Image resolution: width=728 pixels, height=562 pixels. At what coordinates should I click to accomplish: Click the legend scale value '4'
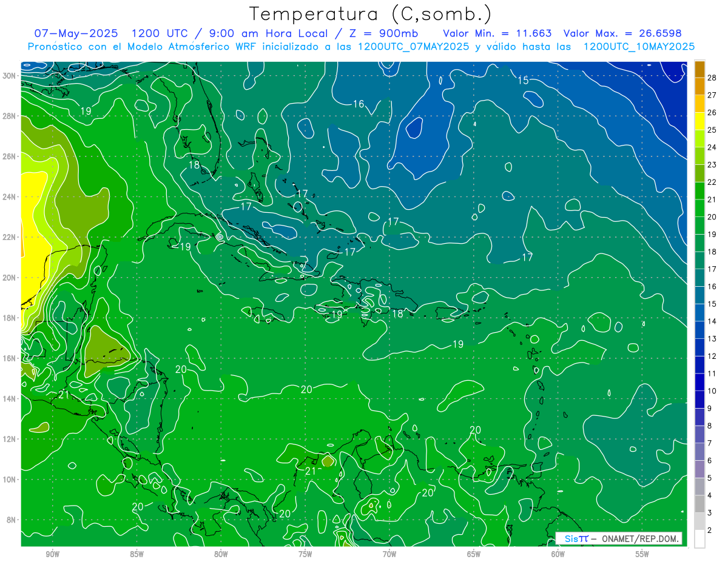710,496
